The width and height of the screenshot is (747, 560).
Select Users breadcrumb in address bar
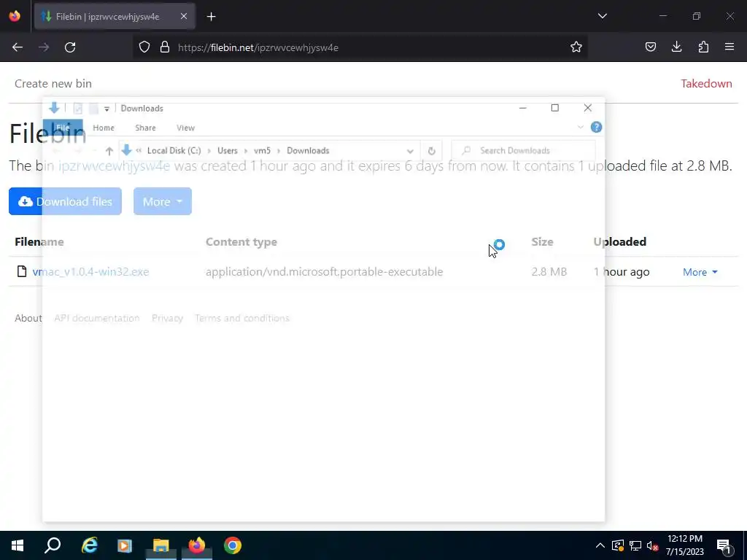point(228,150)
